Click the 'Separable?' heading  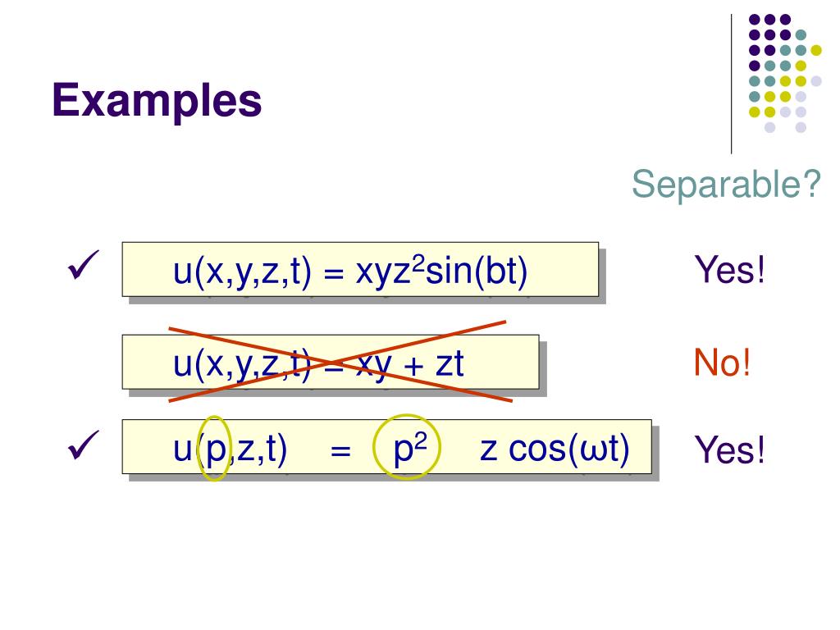(x=726, y=184)
